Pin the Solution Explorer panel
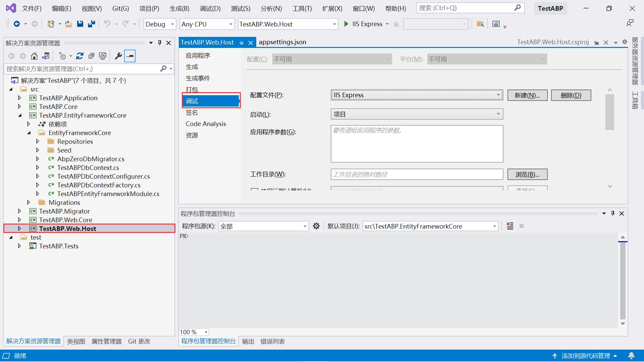Screen dimensions: 644x362 (160, 43)
